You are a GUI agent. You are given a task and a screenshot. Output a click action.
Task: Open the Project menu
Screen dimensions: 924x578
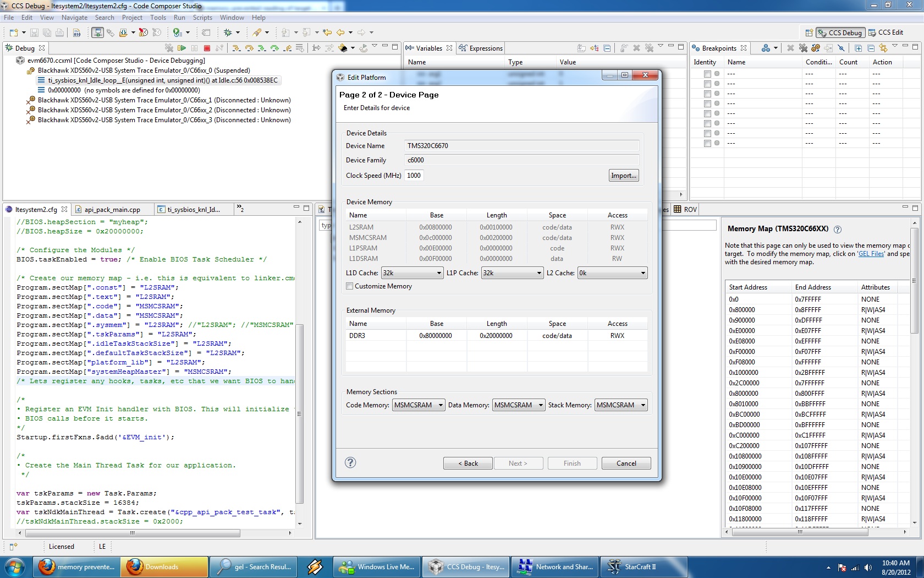[x=132, y=18]
